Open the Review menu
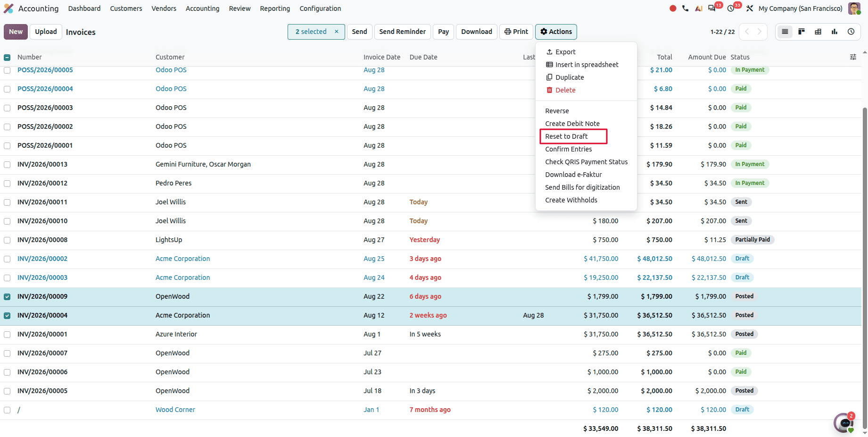Image resolution: width=868 pixels, height=437 pixels. click(x=240, y=8)
